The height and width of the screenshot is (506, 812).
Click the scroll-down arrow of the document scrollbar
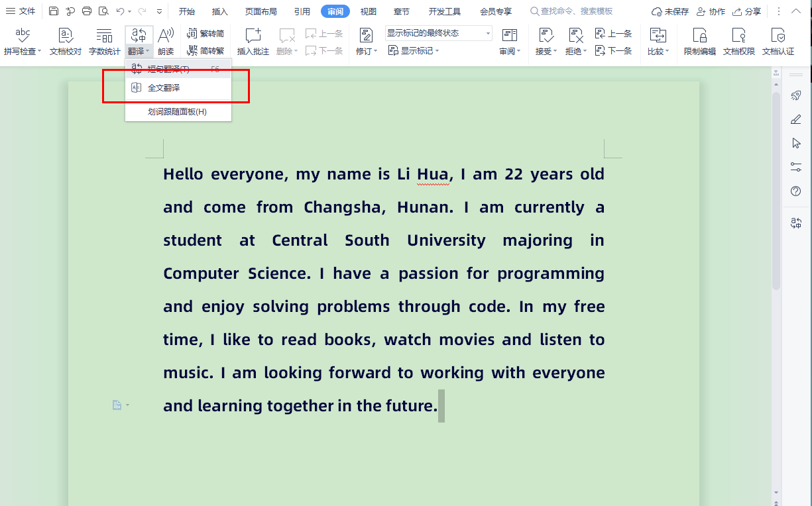click(x=776, y=493)
